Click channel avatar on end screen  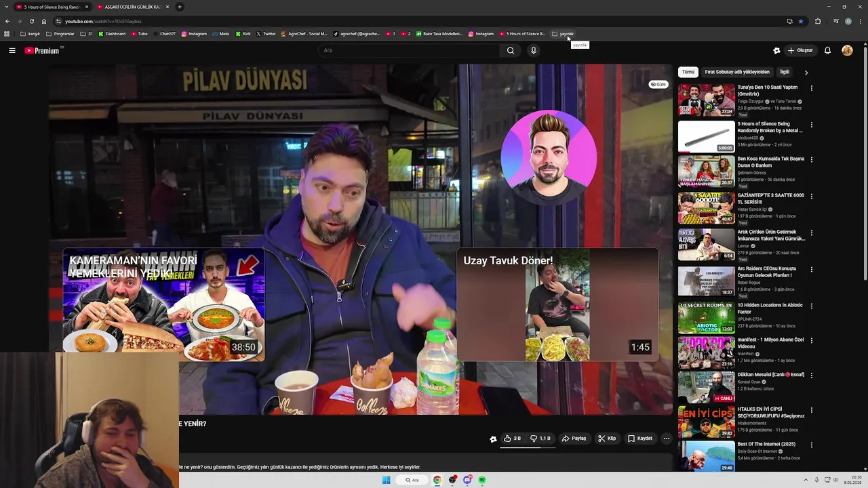[x=549, y=157]
